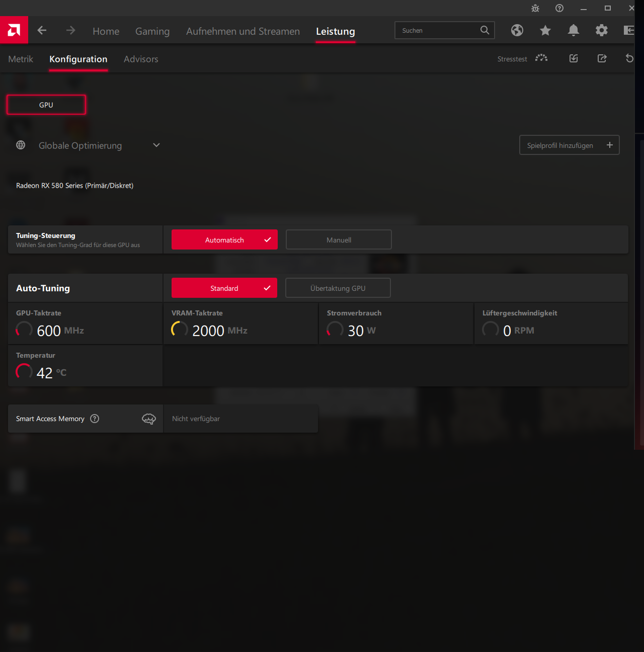This screenshot has height=652, width=644.
Task: Click the Lüftergeschwindigkeit gauge dial
Action: [491, 330]
